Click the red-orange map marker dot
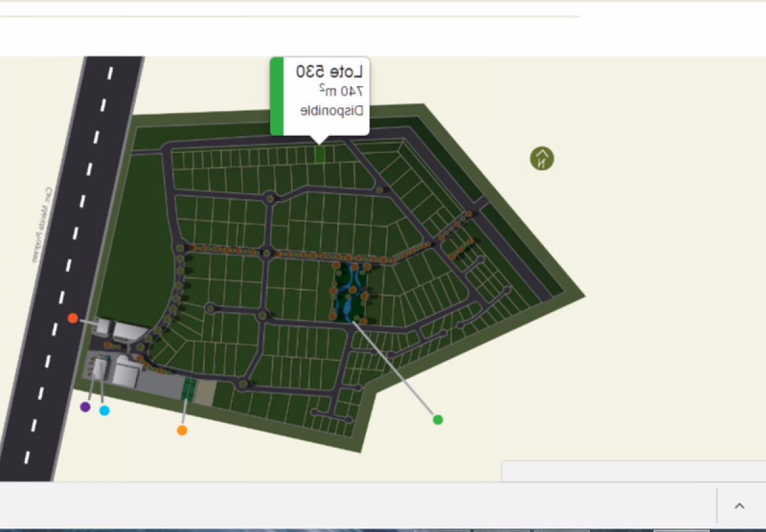The height and width of the screenshot is (532, 766). [73, 318]
